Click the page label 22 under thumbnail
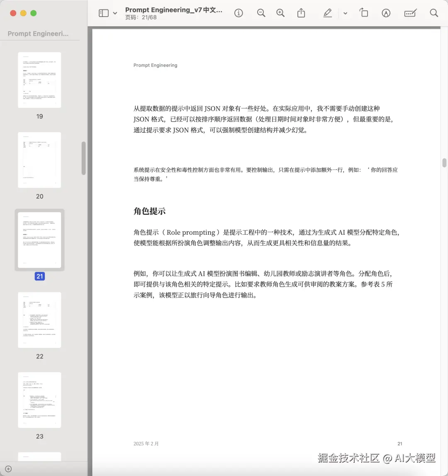This screenshot has height=476, width=448. (40, 357)
